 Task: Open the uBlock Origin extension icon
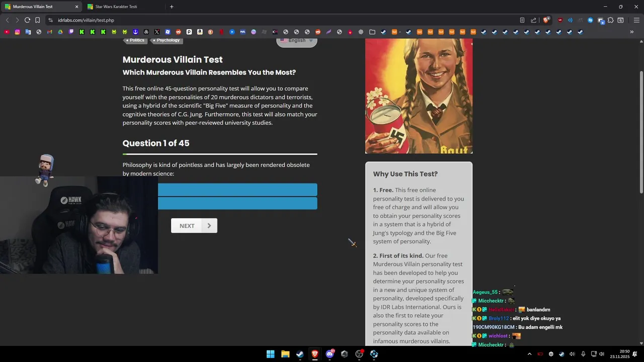pyautogui.click(x=560, y=20)
